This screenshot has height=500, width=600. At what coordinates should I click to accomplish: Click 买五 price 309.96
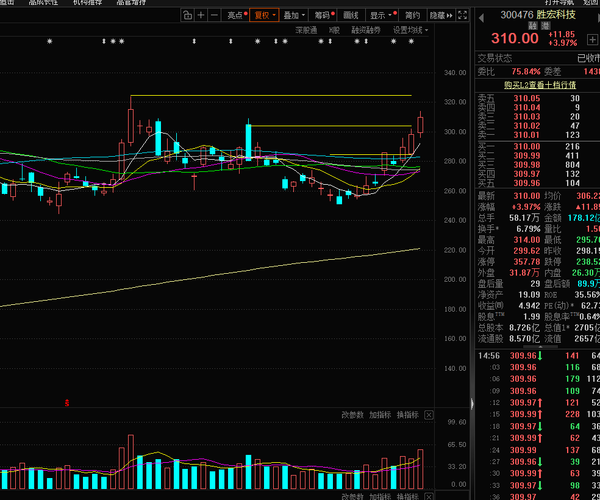[527, 183]
